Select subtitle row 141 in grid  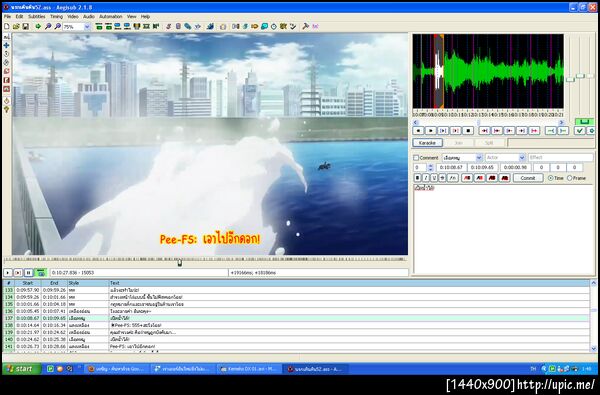296,346
